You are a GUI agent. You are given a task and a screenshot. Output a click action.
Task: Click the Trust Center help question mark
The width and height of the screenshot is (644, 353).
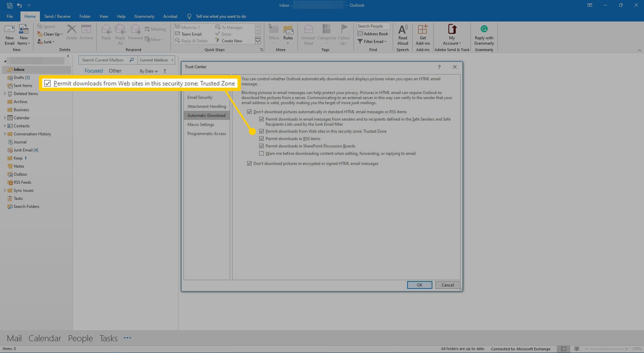pyautogui.click(x=439, y=67)
